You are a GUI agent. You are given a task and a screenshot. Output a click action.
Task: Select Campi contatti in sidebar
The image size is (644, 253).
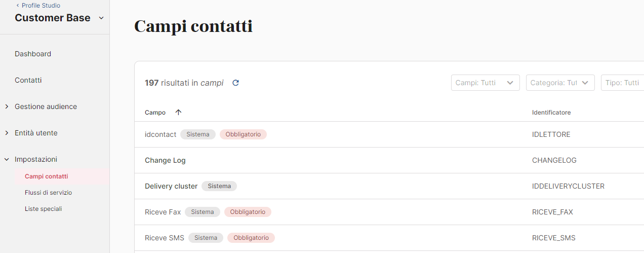click(47, 176)
